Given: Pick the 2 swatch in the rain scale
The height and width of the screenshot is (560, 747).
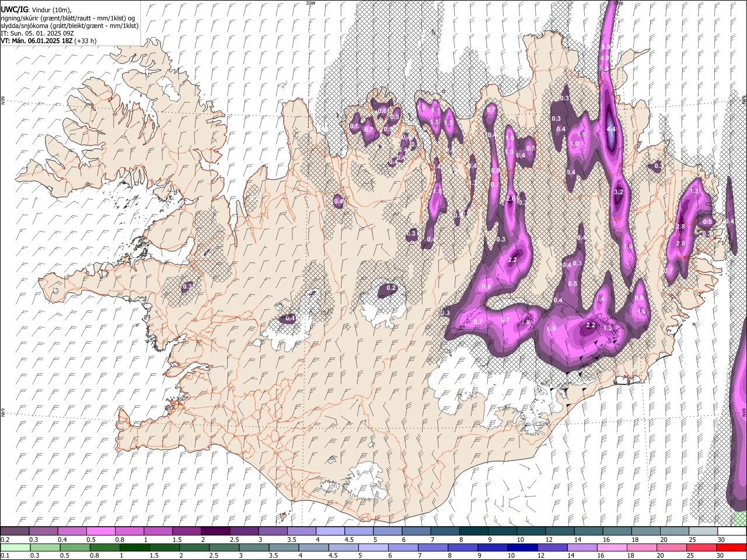Looking at the screenshot, I should coord(194,547).
